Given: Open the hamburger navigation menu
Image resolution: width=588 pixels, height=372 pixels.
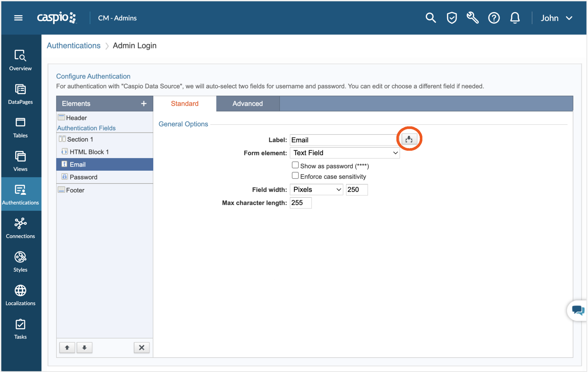Looking at the screenshot, I should [x=18, y=18].
